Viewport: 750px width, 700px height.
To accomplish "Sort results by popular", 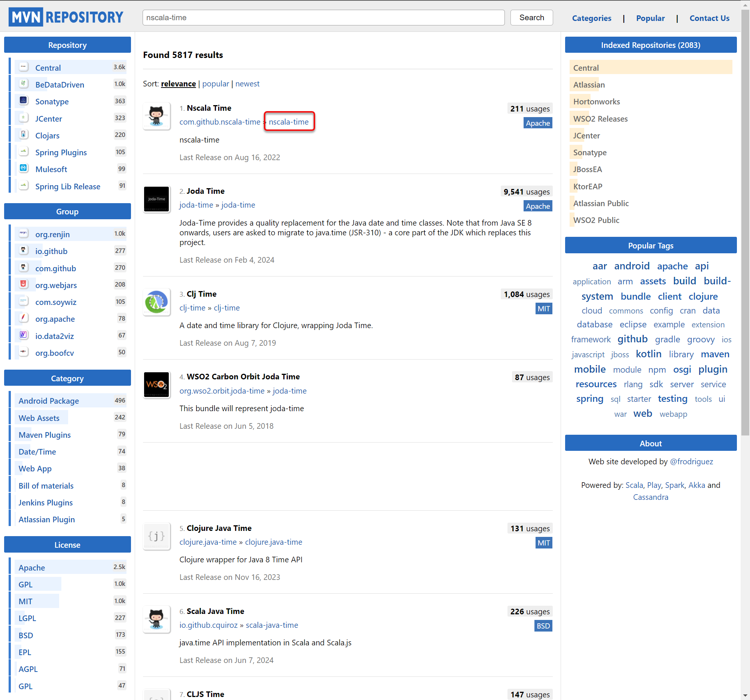I will click(216, 84).
